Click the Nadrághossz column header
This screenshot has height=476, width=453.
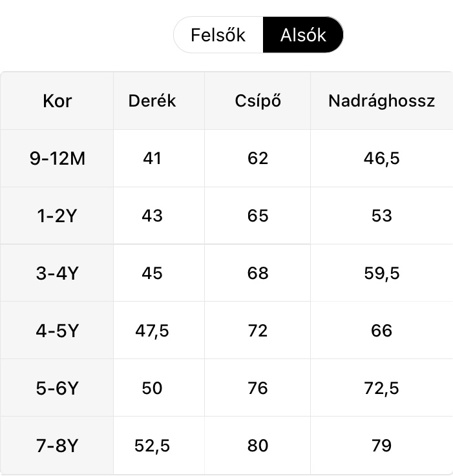381,101
